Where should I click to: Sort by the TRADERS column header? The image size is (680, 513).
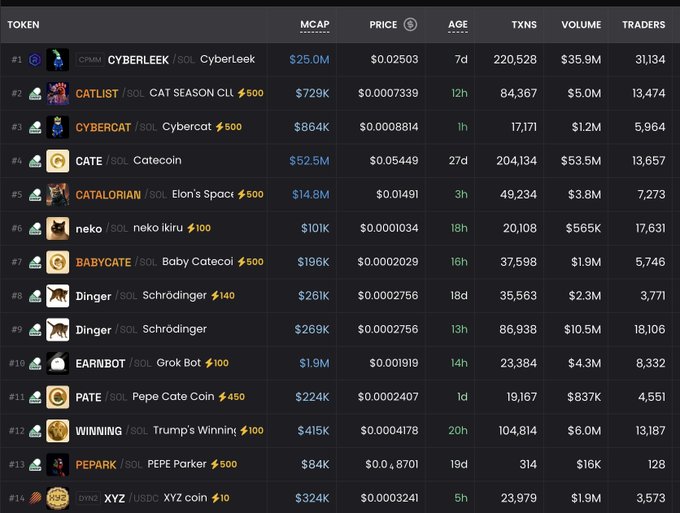(644, 25)
